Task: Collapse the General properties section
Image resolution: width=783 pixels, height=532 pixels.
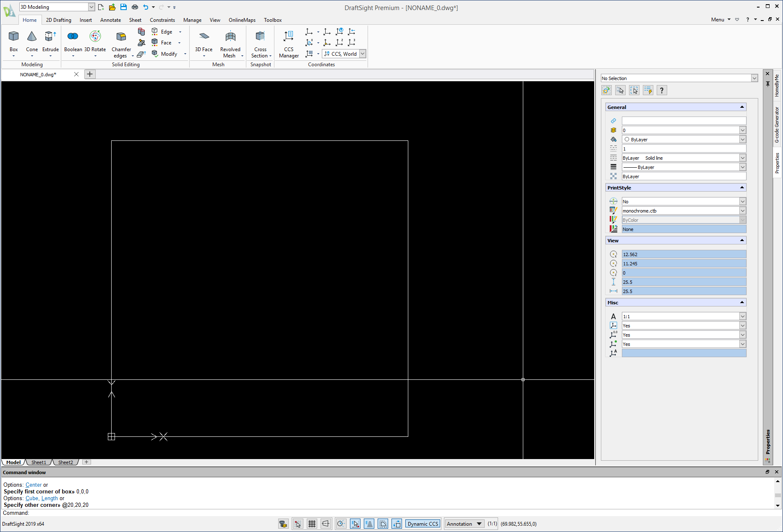Action: pos(742,107)
